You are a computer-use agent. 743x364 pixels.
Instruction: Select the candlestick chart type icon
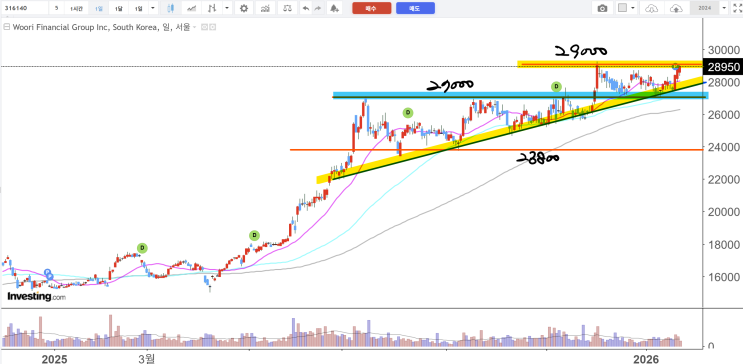coord(171,8)
